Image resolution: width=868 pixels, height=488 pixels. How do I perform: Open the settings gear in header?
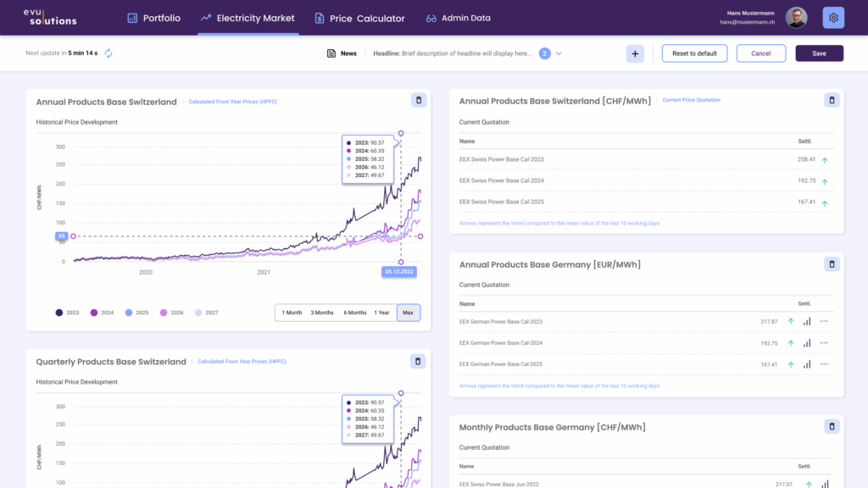point(833,18)
